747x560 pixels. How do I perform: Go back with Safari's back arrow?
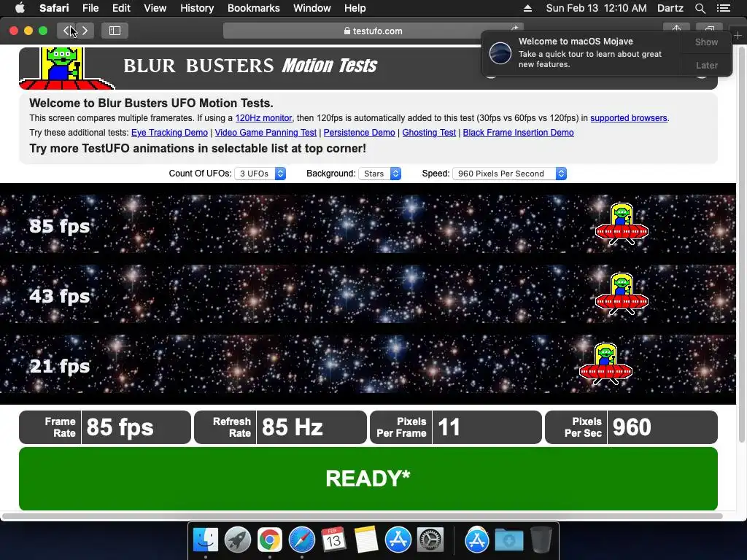coord(66,31)
